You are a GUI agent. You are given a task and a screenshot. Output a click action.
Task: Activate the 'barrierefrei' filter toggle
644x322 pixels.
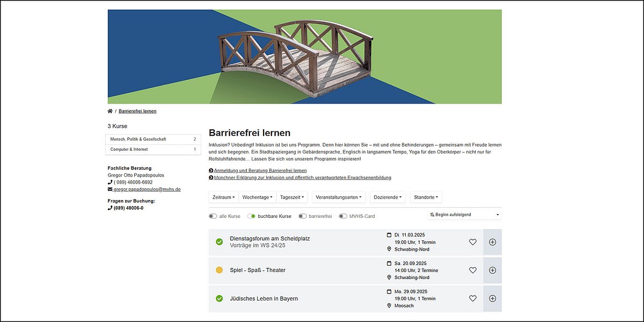point(302,216)
